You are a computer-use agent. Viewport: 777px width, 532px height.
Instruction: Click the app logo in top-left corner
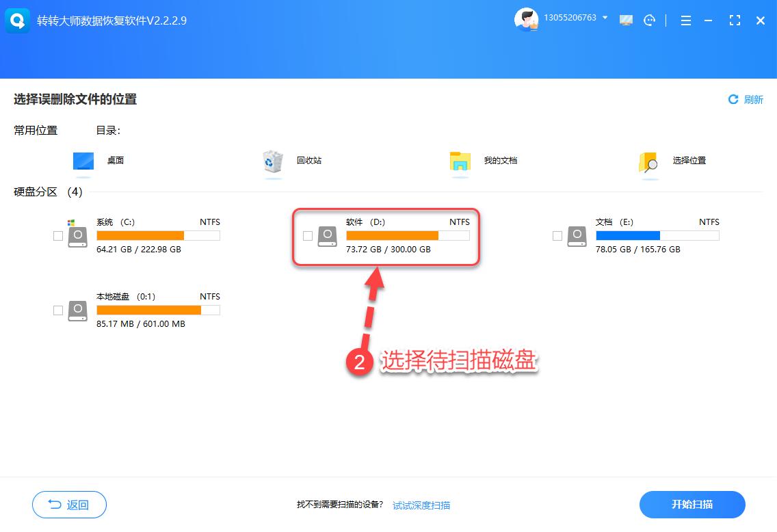point(17,21)
